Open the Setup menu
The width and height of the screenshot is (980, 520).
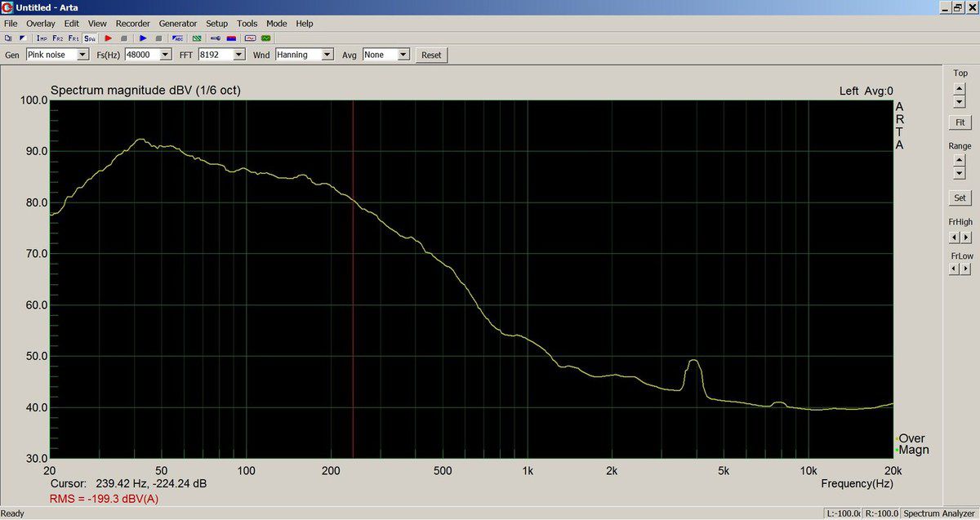(217, 24)
